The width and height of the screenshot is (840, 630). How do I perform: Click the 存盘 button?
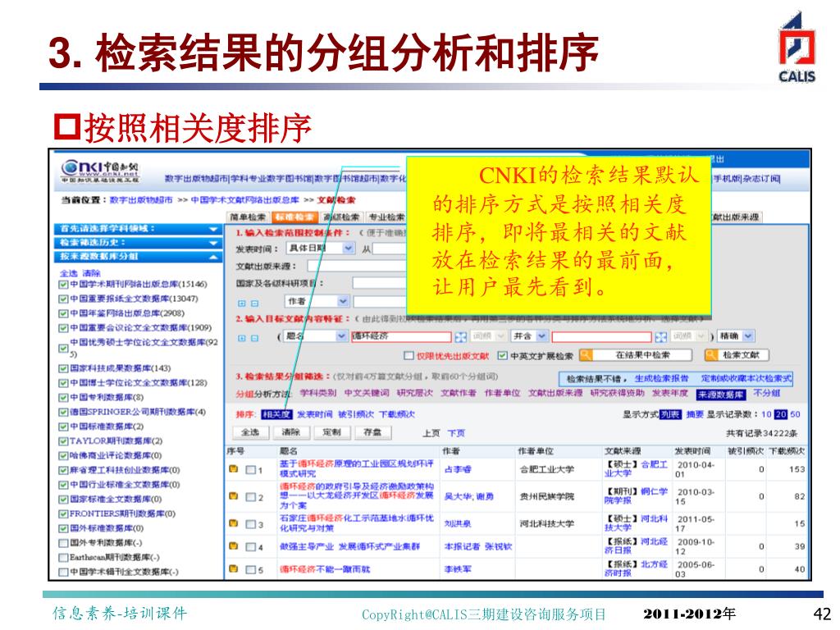click(x=372, y=432)
